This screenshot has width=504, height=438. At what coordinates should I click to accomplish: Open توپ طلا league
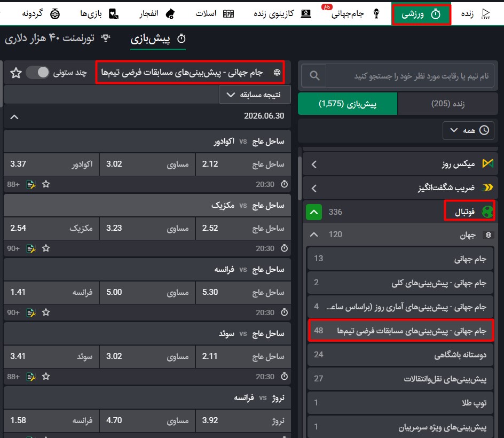(400, 403)
